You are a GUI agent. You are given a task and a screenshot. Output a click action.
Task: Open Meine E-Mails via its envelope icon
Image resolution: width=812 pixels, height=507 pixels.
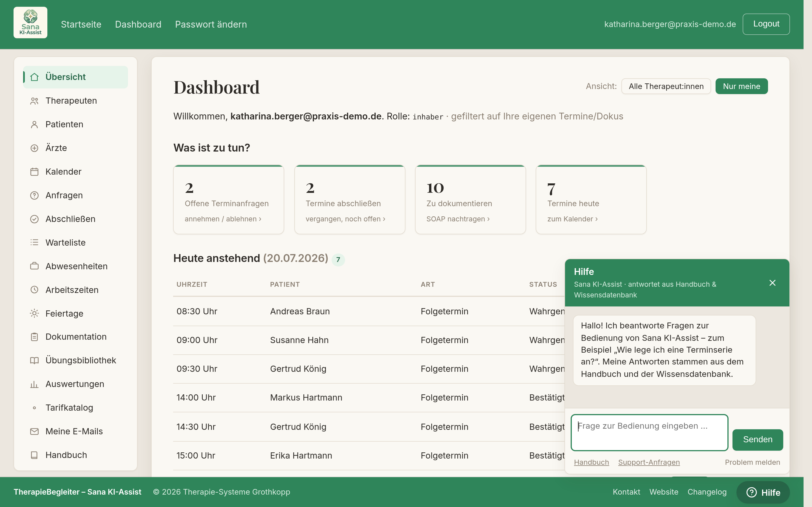click(x=34, y=432)
